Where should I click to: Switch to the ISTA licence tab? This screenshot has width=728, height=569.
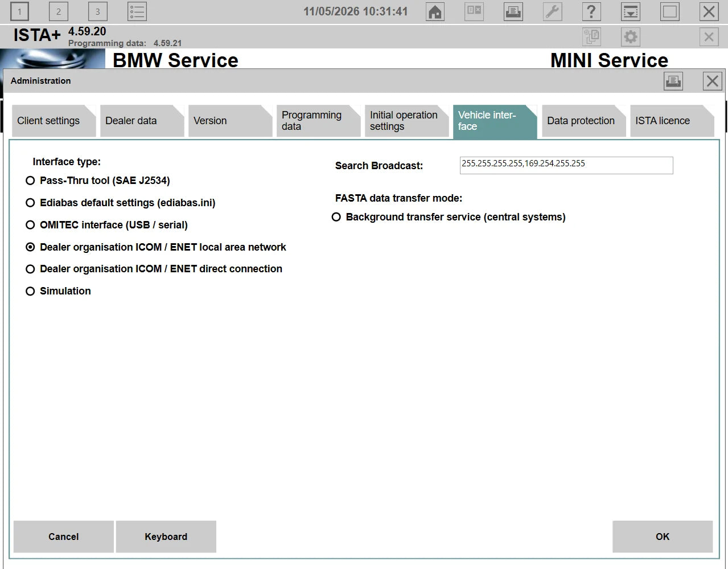coord(672,121)
